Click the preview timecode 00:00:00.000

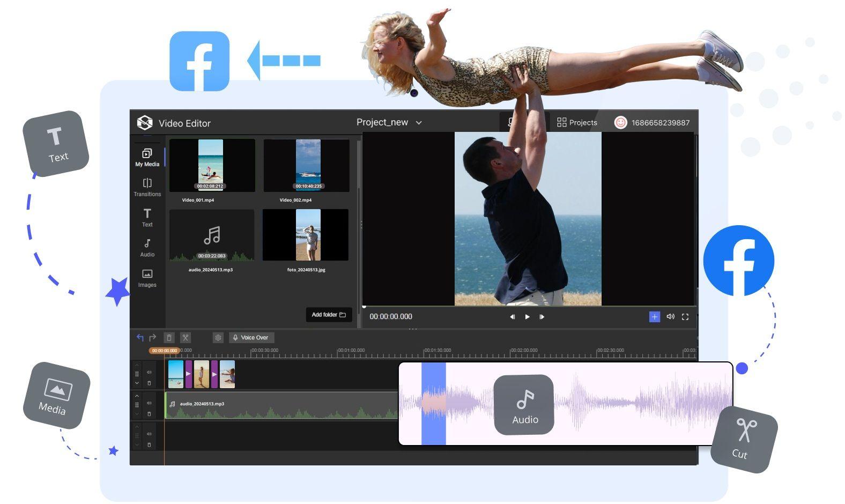[x=391, y=316]
